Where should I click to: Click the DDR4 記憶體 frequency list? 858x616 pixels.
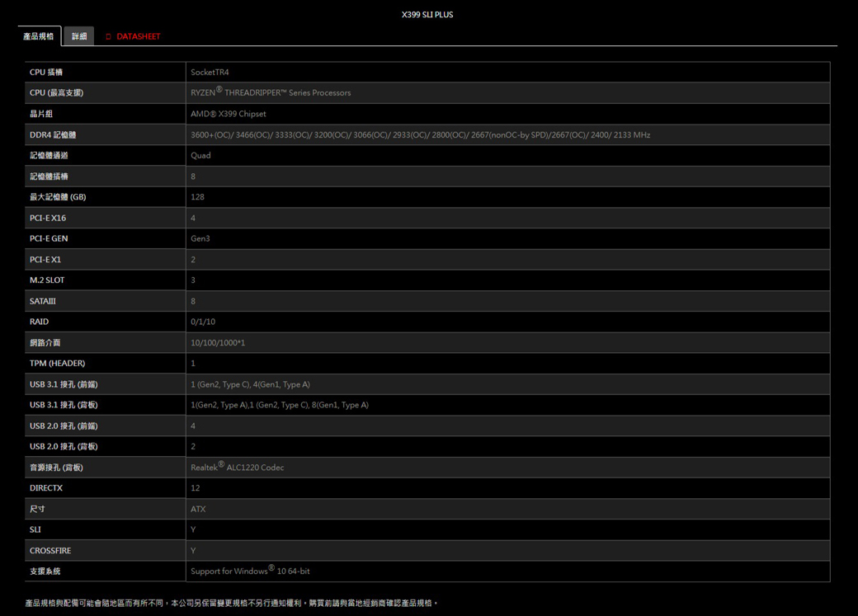tap(420, 134)
